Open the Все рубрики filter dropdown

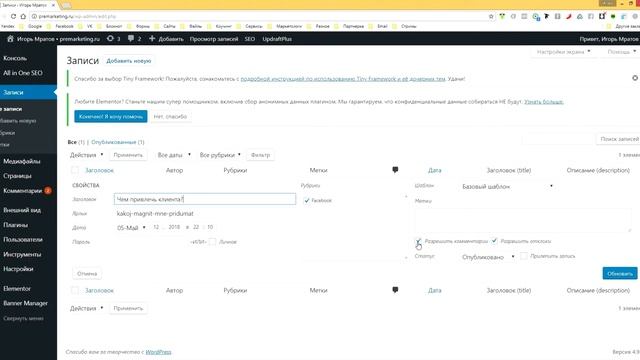click(x=220, y=155)
